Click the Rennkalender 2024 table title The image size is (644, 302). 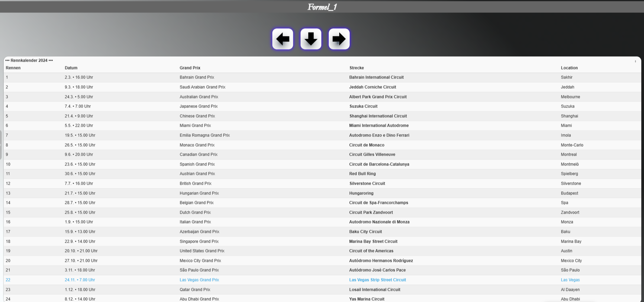(29, 60)
